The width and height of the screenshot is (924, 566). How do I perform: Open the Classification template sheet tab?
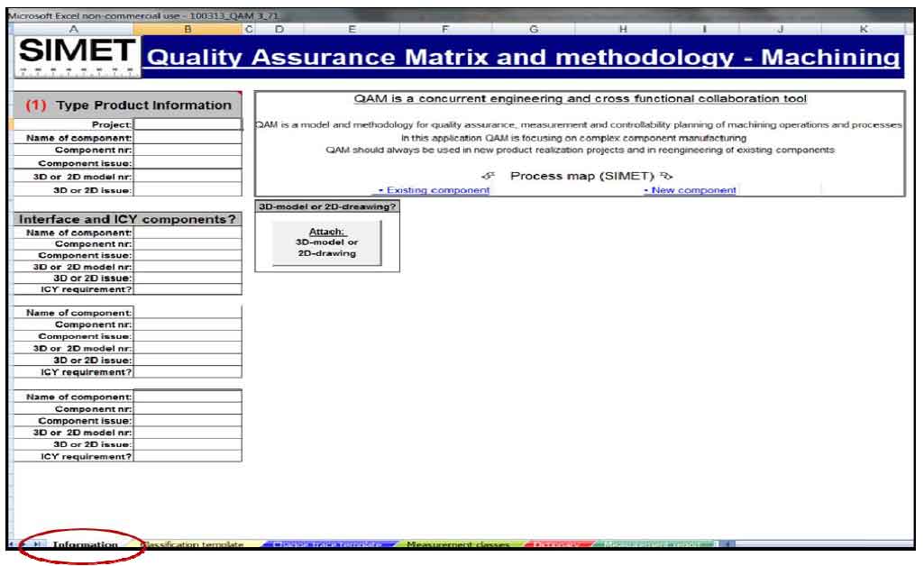pyautogui.click(x=195, y=544)
